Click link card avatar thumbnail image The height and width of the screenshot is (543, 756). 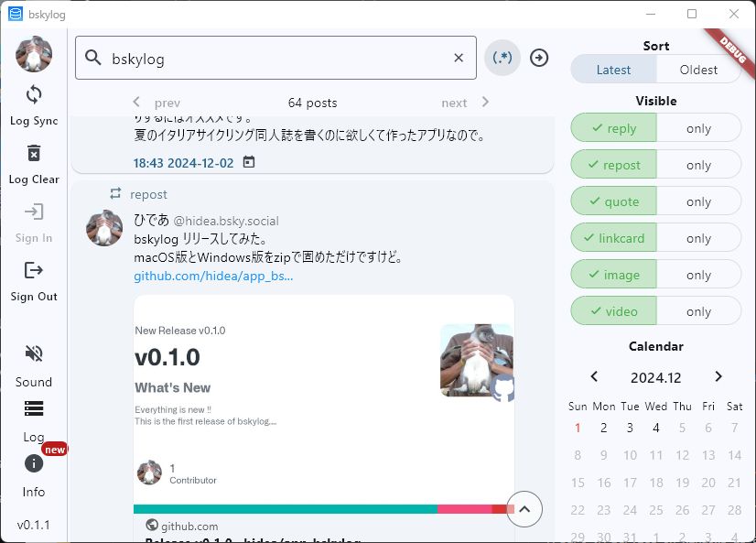(x=478, y=360)
